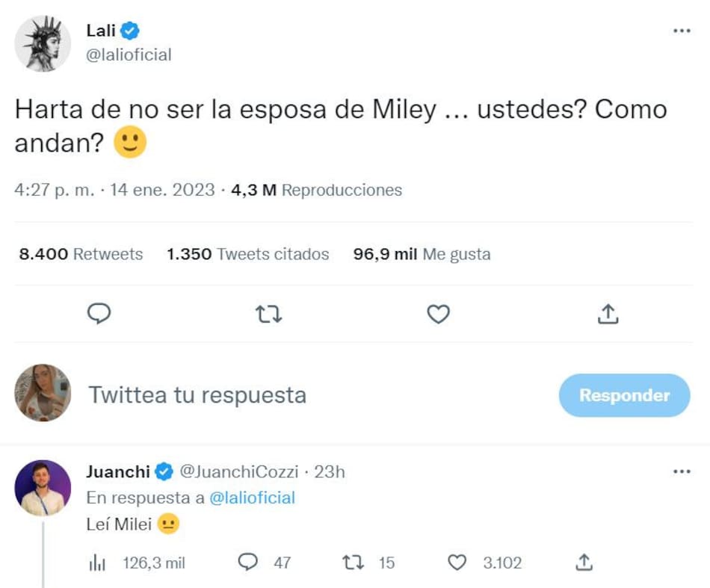
Task: Share Lali's tweet using the upload icon
Action: pos(608,315)
